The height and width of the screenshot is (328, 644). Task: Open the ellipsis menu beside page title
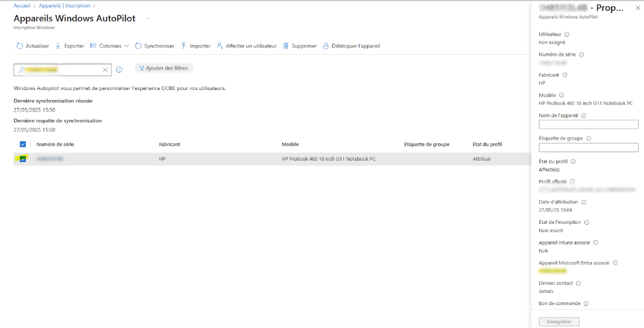148,18
